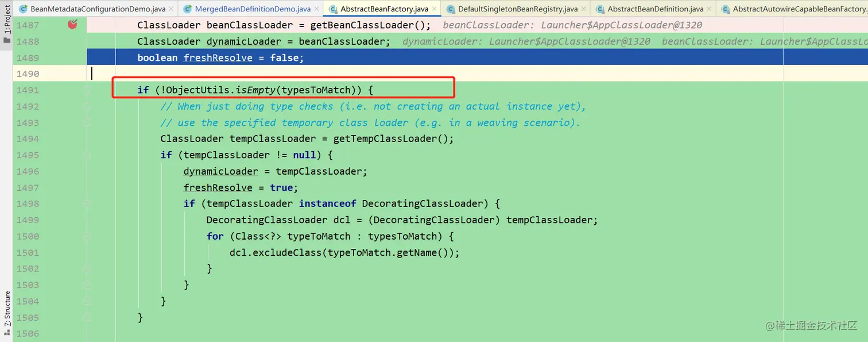Select the AbstractBeanFactory.java tab
Image resolution: width=868 pixels, height=342 pixels.
point(384,9)
